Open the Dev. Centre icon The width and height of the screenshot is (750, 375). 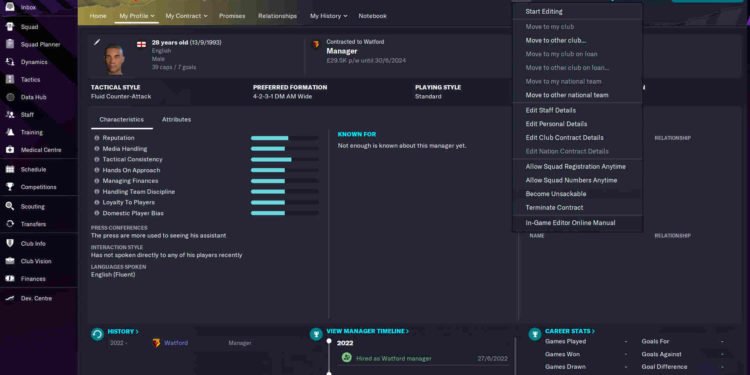coord(10,298)
